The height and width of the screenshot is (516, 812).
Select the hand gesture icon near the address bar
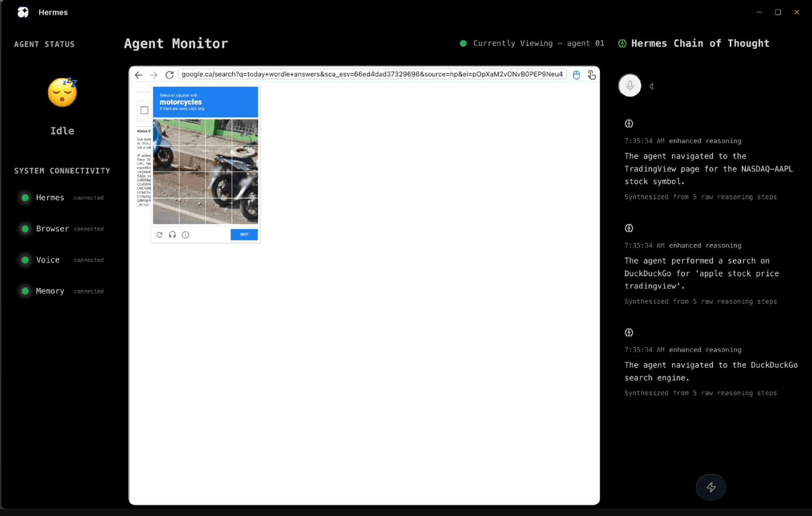click(x=591, y=74)
